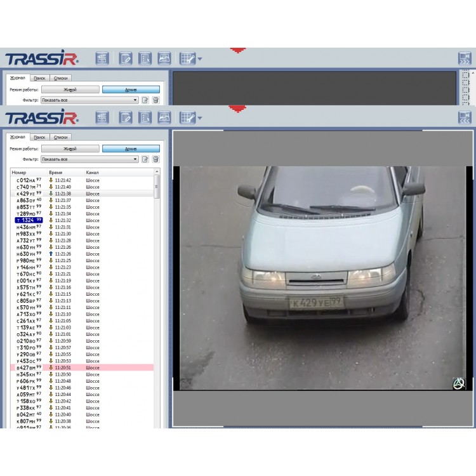Viewport: 476px width, 476px height.
Task: Open the Списки tab
Action: (x=60, y=137)
